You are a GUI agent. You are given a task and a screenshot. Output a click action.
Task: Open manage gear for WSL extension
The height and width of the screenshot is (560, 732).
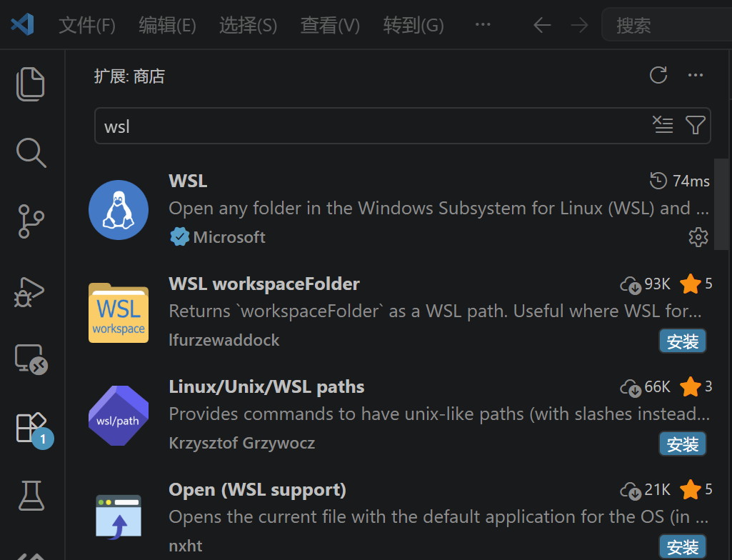coord(698,237)
